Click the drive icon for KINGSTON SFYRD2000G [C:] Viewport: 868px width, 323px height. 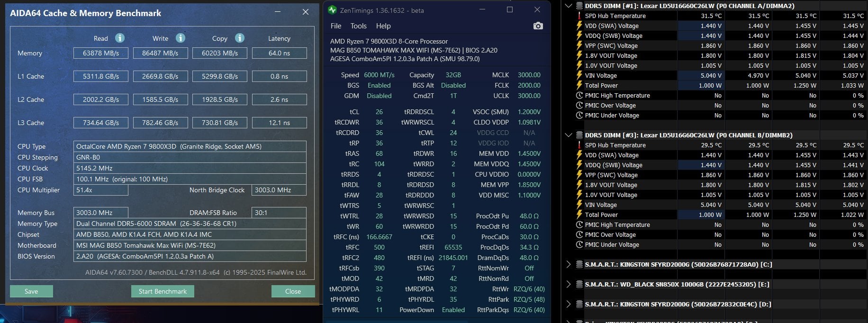pyautogui.click(x=579, y=264)
